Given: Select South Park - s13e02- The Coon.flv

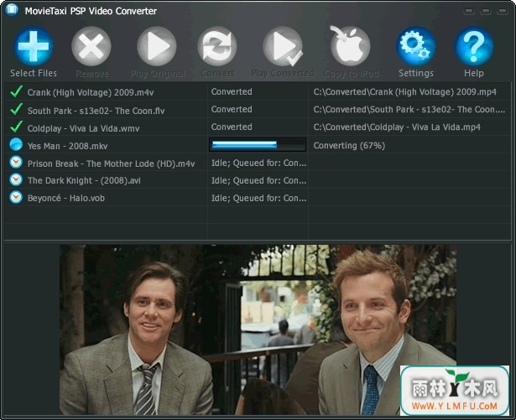Looking at the screenshot, I should [96, 111].
